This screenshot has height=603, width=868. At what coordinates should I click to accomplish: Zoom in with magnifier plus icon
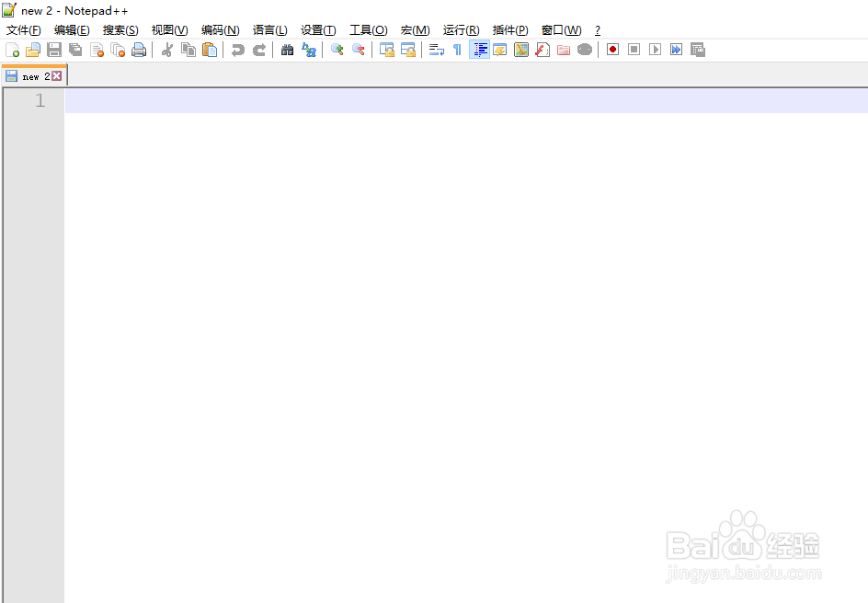click(337, 50)
